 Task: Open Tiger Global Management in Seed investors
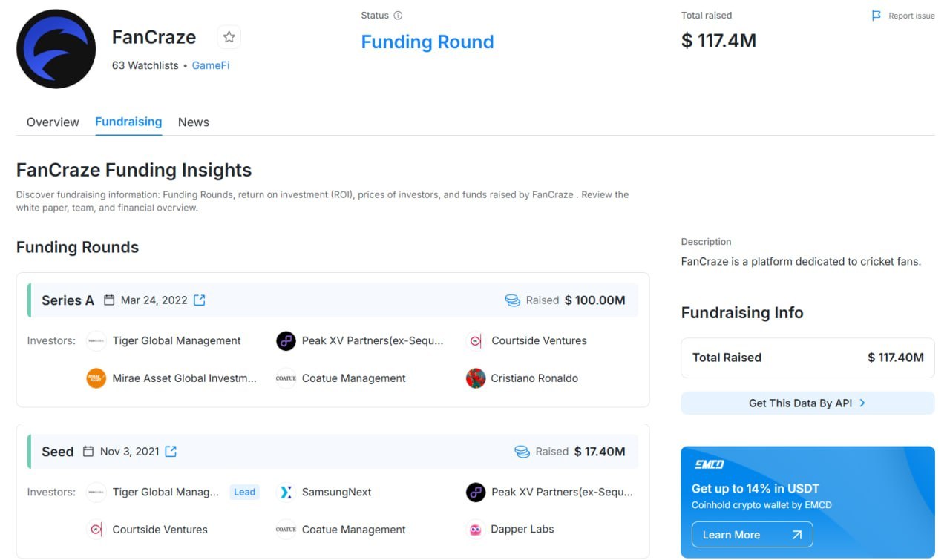[x=166, y=493]
